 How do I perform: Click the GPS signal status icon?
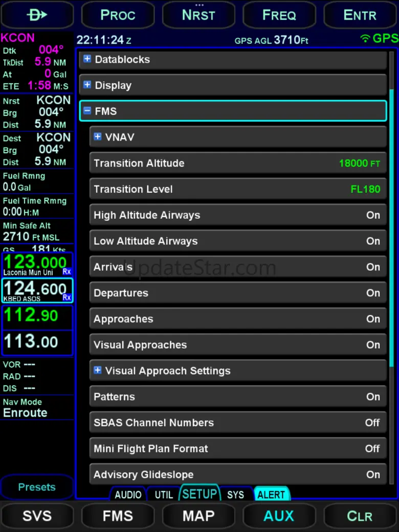tap(365, 38)
